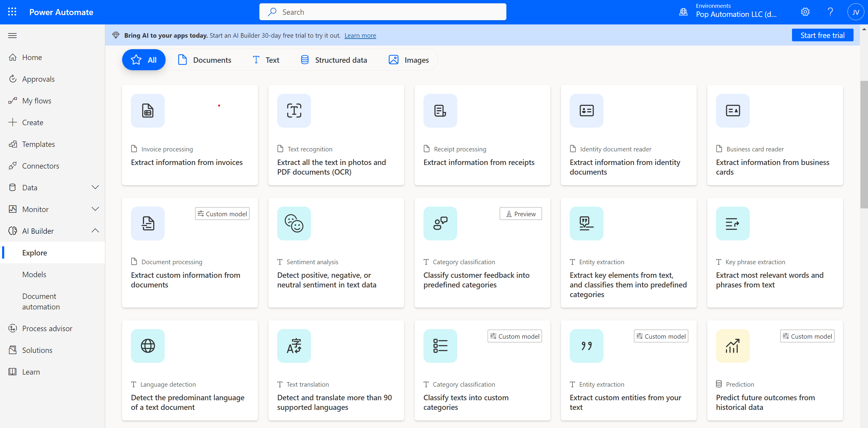Image resolution: width=868 pixels, height=428 pixels.
Task: Open the Help question mark icon
Action: tap(830, 12)
